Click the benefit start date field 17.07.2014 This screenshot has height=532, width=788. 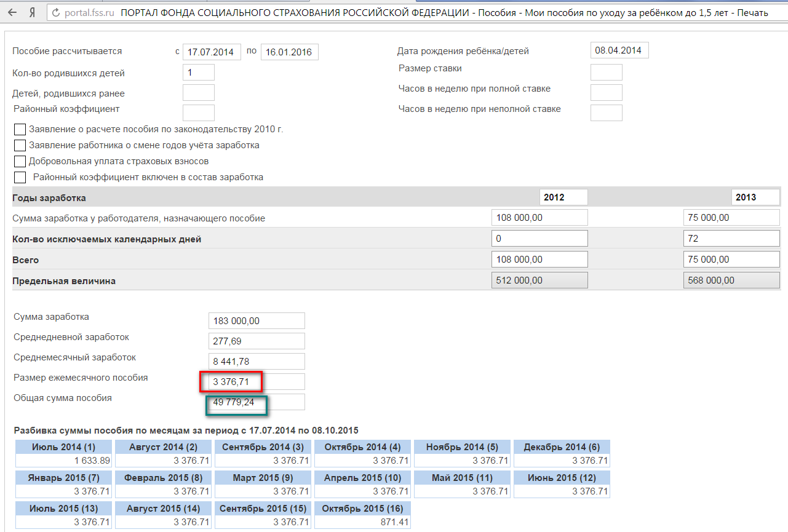(212, 52)
